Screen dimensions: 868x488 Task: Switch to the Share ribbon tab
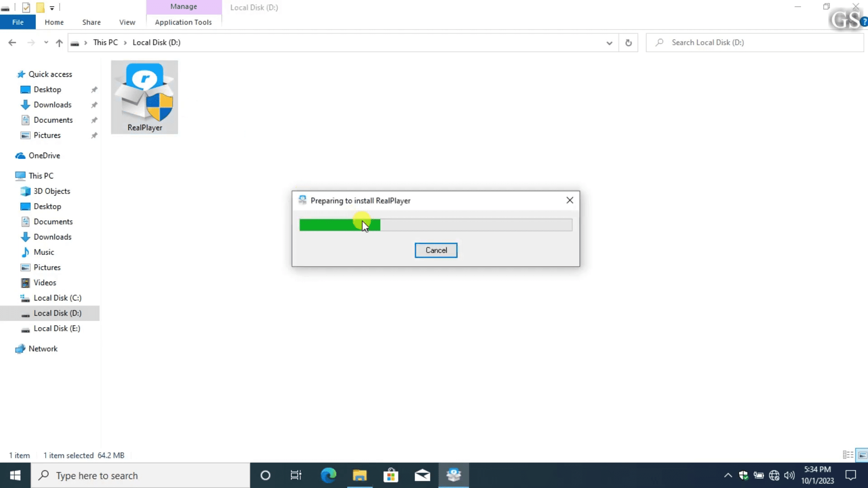91,22
